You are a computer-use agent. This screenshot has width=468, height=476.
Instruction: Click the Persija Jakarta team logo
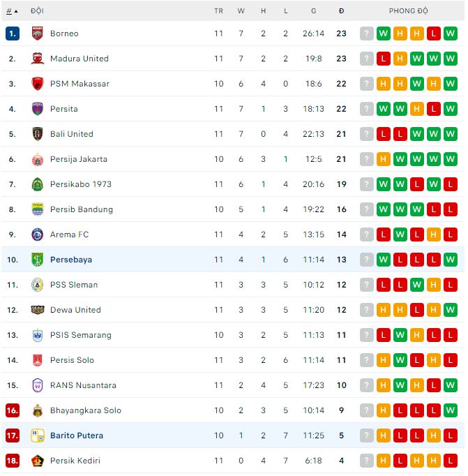pos(38,159)
